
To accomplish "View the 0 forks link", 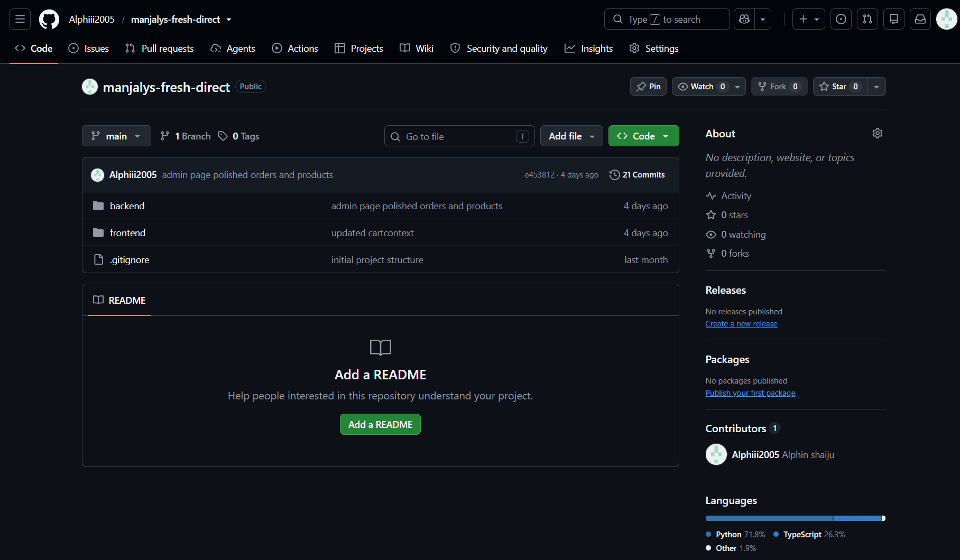I will 727,254.
